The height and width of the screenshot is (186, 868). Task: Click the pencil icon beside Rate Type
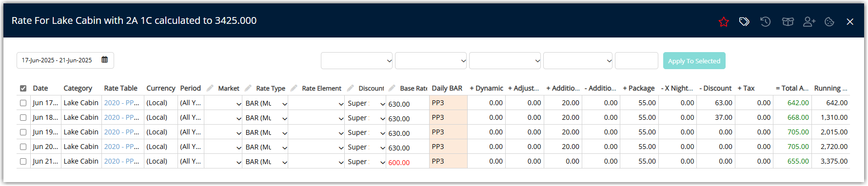(x=248, y=88)
